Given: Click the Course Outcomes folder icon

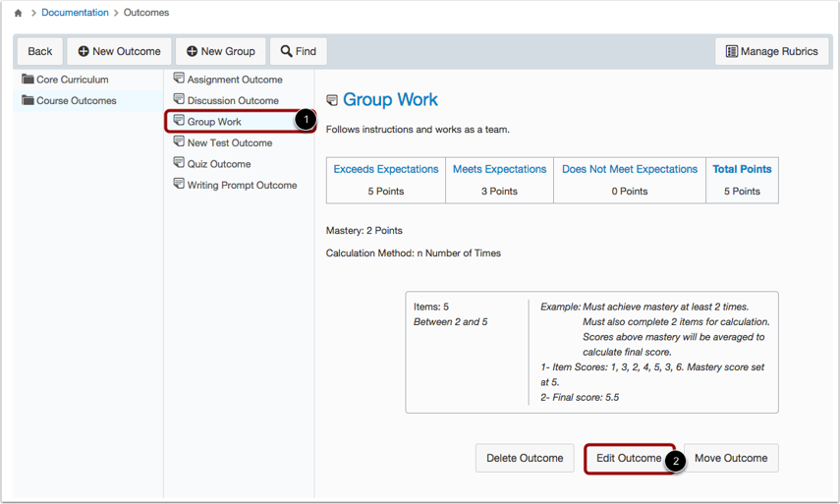Looking at the screenshot, I should point(28,100).
